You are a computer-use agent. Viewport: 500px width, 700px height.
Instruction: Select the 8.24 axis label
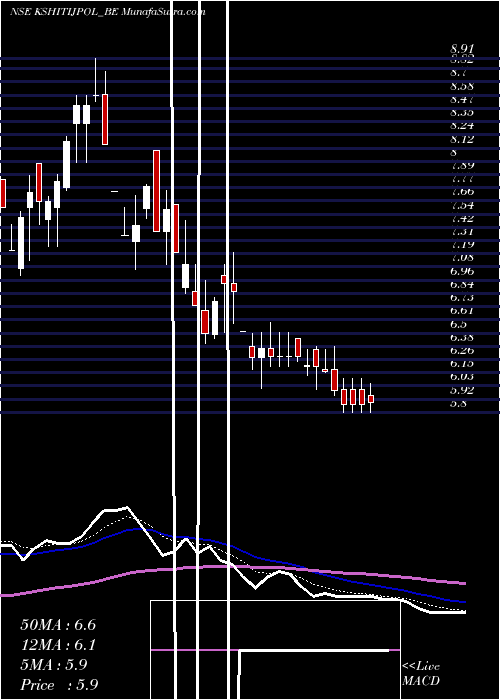click(462, 125)
